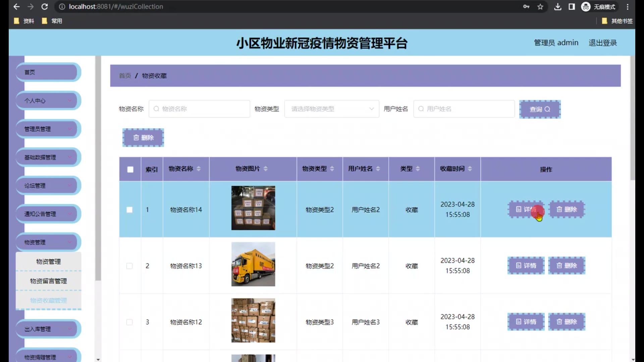Screen dimensions: 644x362
Task: Click the browser reload icon
Action: [45, 6]
